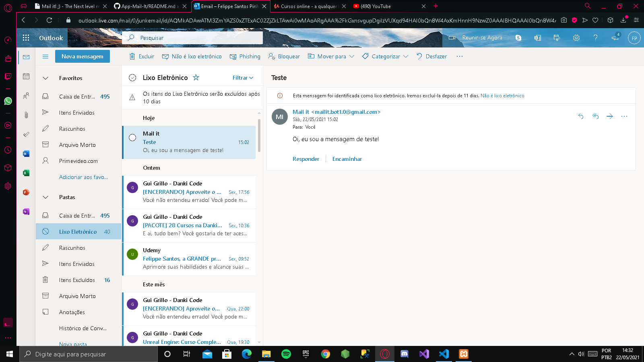Open the Outlook app launcher grid
Screen dimensions: 644x362
coord(26,38)
